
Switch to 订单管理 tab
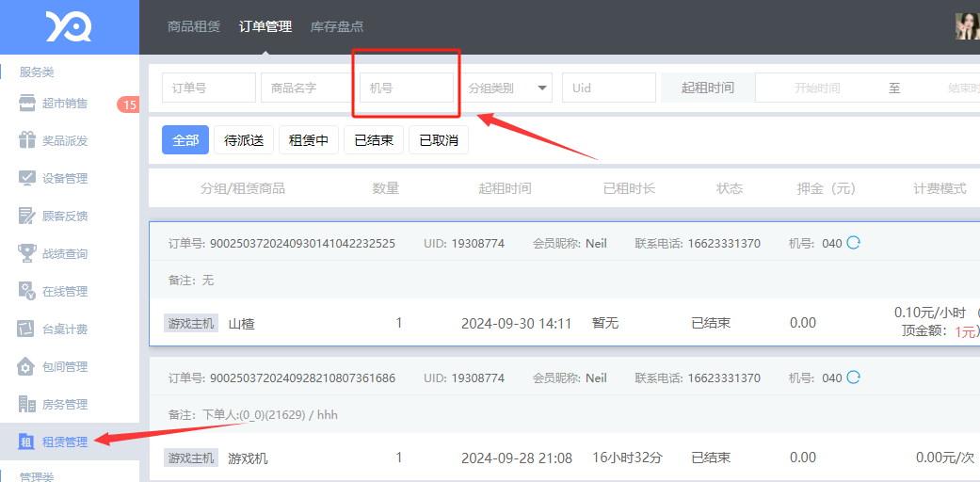(265, 27)
